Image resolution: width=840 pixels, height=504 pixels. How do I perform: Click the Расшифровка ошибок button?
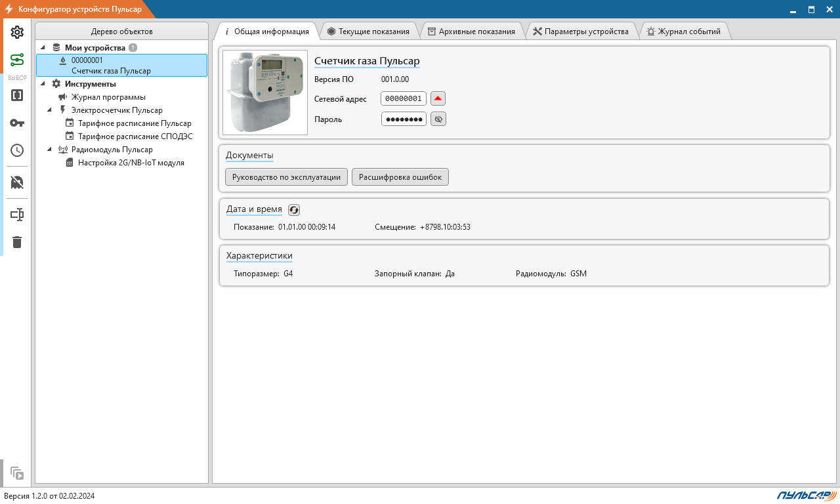coord(400,177)
